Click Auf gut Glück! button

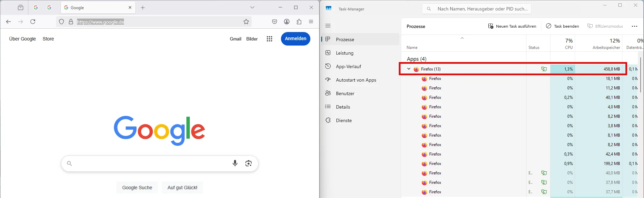point(182,188)
